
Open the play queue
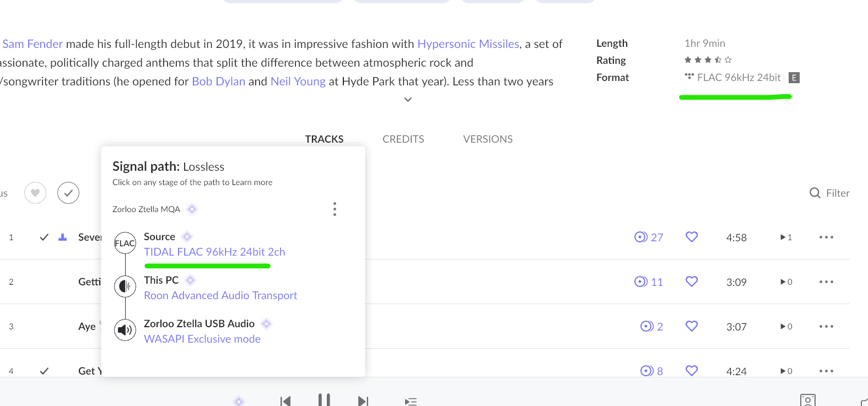click(411, 402)
